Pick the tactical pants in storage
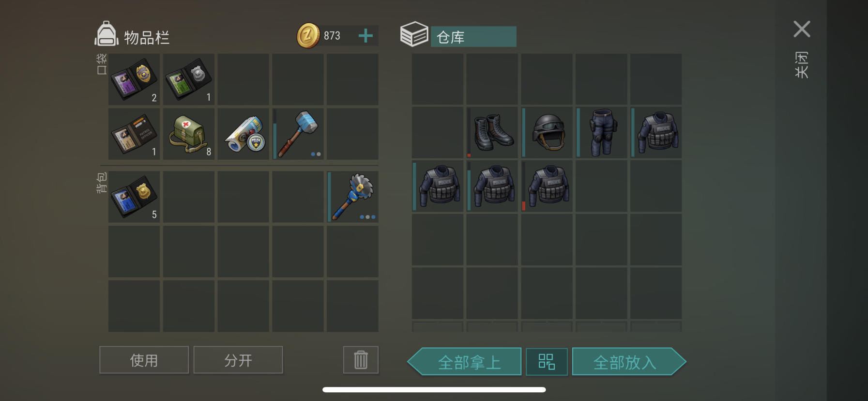Screen dimensions: 868x401 point(602,132)
